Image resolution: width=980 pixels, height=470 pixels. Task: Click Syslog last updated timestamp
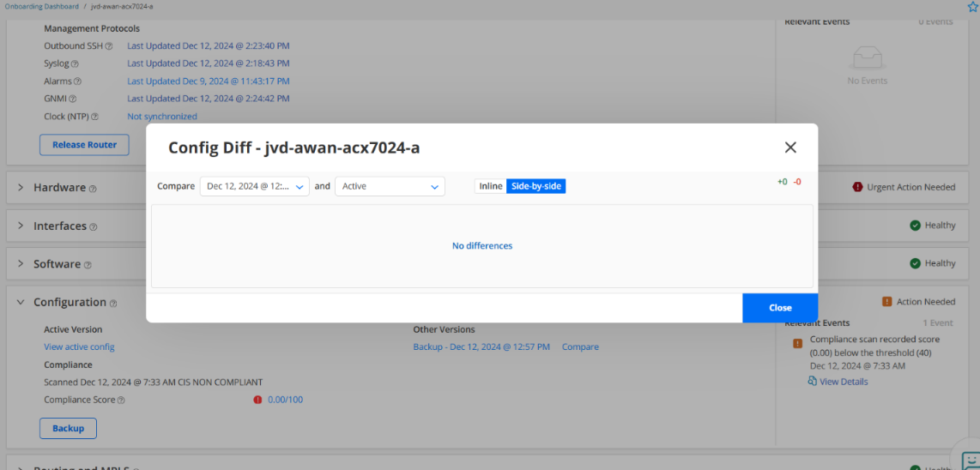point(209,63)
